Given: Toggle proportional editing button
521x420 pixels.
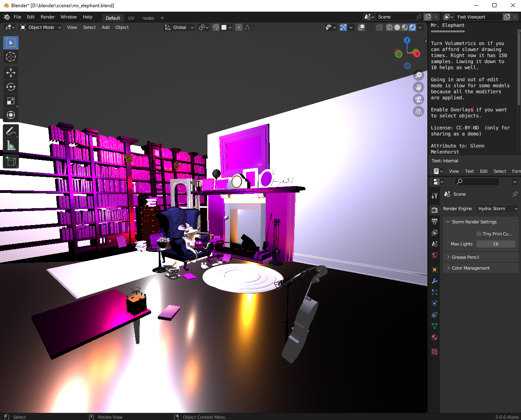Looking at the screenshot, I should tap(239, 27).
